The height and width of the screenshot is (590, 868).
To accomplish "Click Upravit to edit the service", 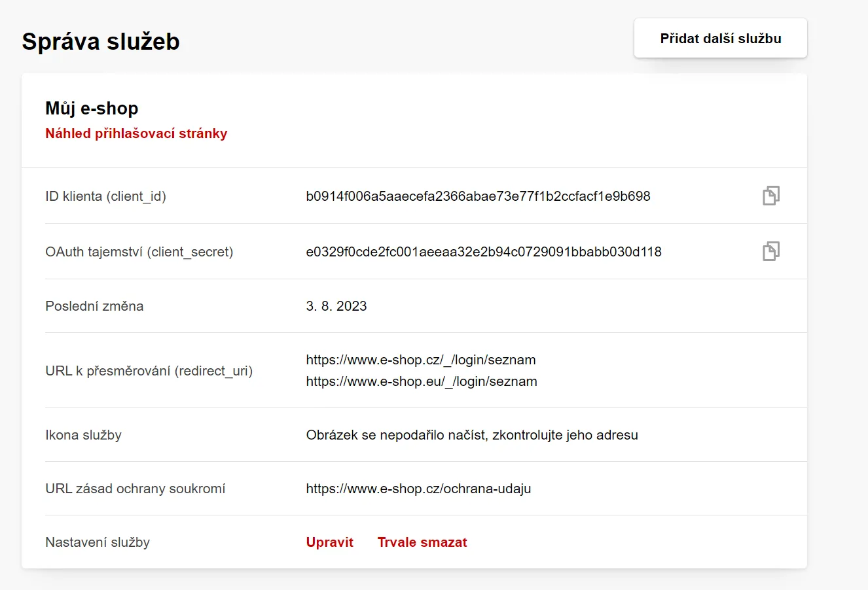I will pyautogui.click(x=330, y=542).
